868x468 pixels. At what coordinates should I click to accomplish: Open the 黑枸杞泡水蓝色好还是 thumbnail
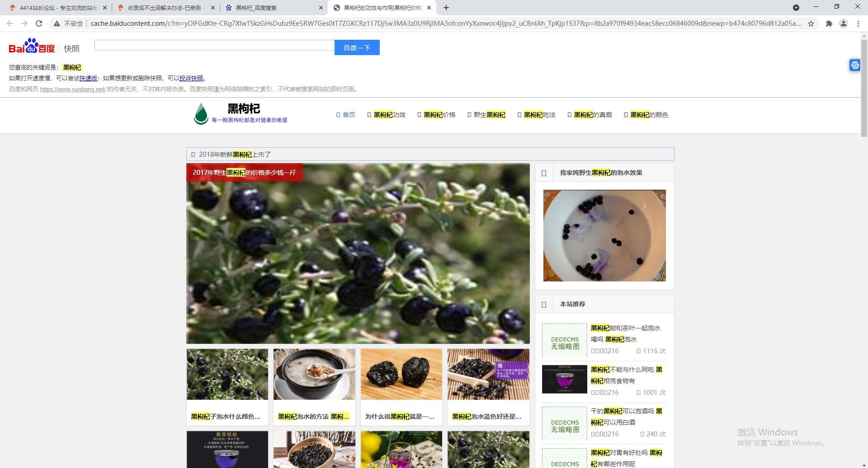488,374
